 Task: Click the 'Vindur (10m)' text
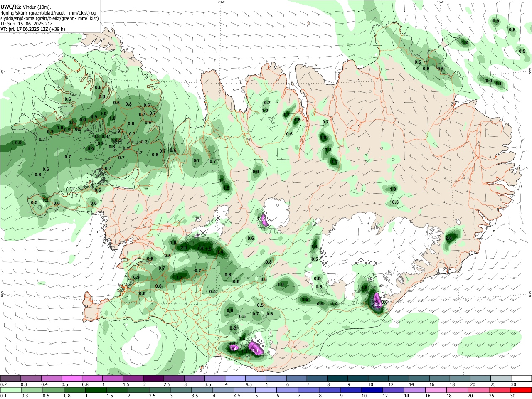coord(36,7)
